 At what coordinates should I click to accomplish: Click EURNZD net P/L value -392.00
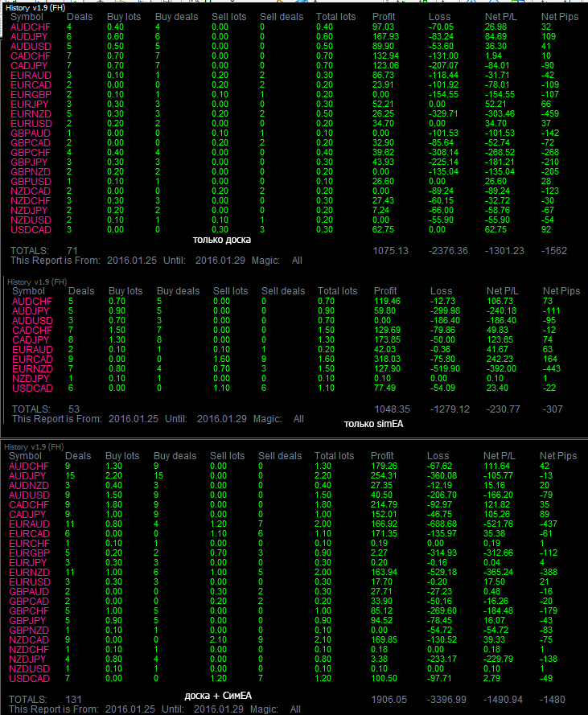pos(501,368)
